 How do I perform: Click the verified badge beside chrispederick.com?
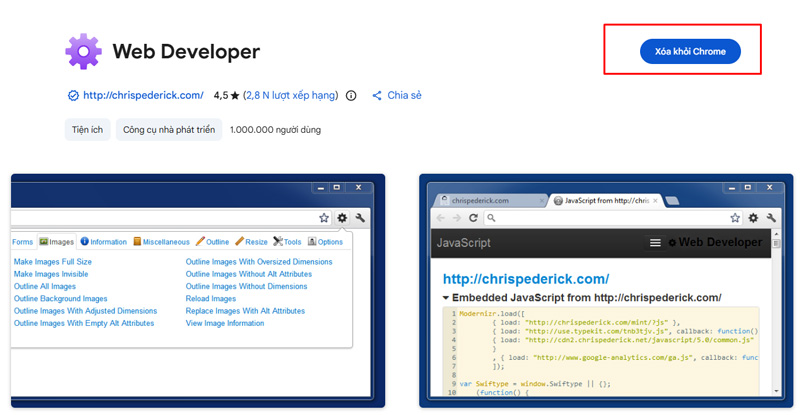[x=72, y=96]
